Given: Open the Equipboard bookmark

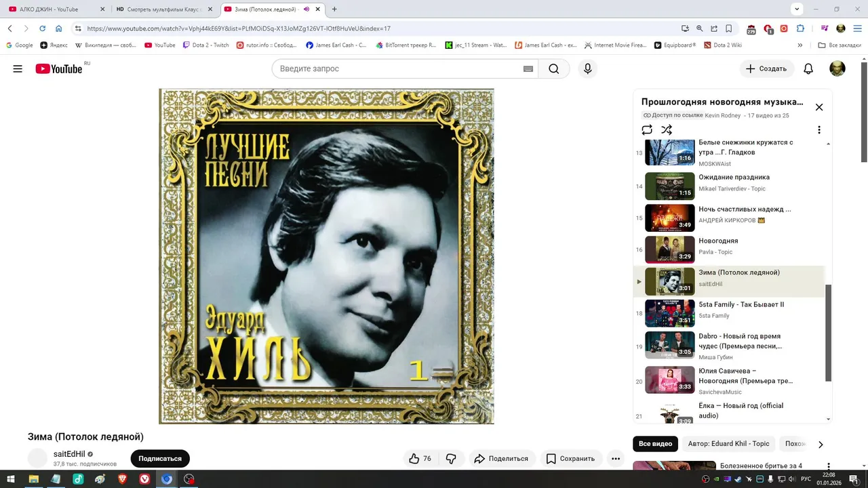Looking at the screenshot, I should click(675, 45).
